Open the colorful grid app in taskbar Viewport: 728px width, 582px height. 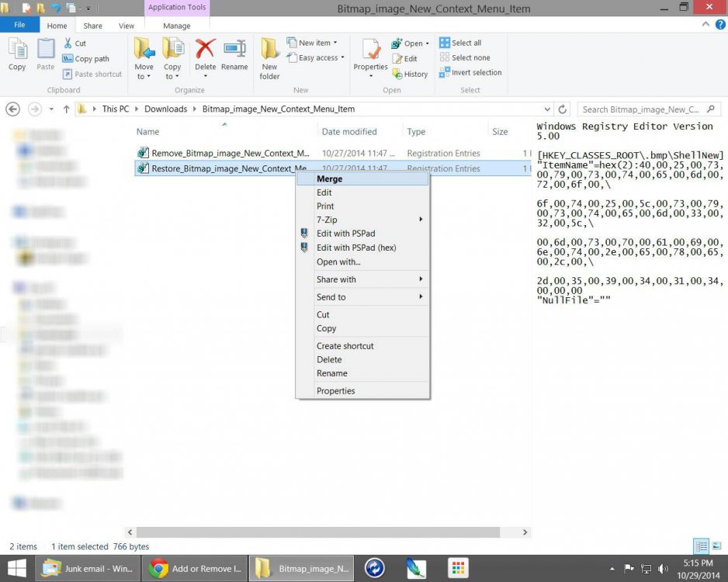(x=458, y=569)
